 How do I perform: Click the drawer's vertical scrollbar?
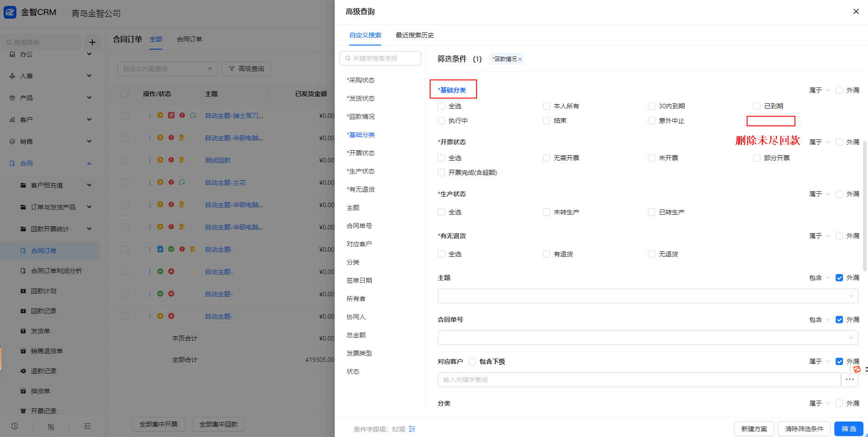click(865, 205)
